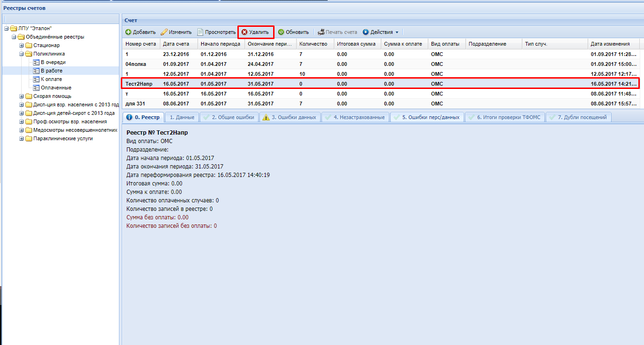Click the folder icon of Скорая помощь

(29, 96)
